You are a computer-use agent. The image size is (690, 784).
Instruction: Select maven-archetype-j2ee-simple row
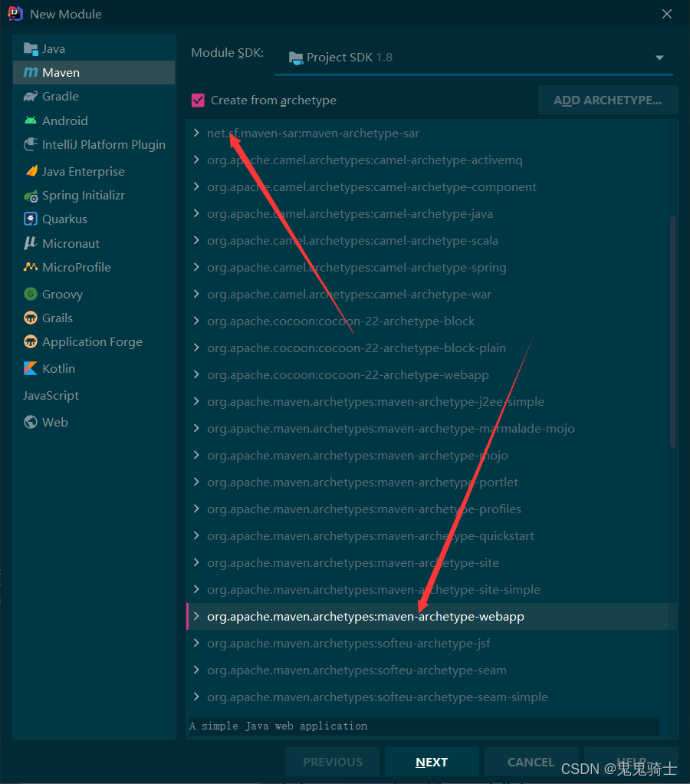click(427, 401)
